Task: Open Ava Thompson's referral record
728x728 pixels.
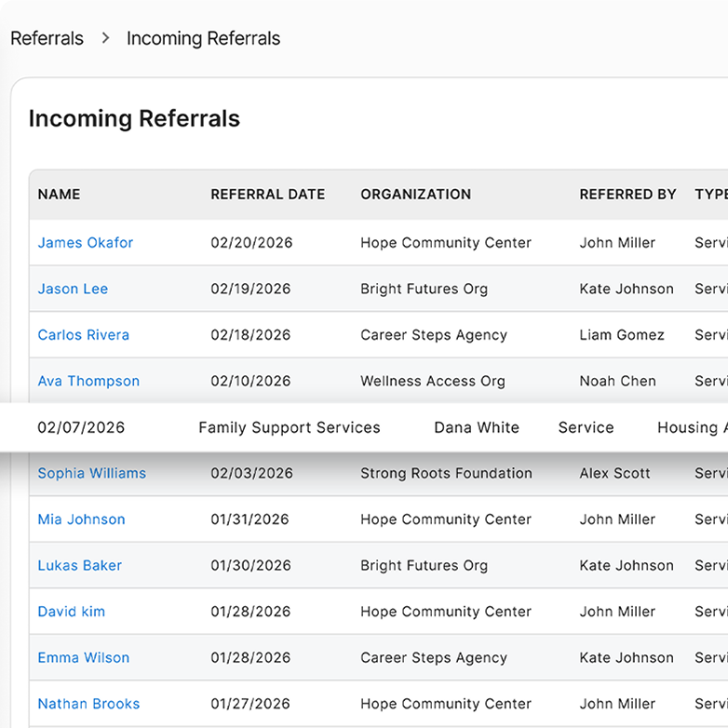Action: tap(88, 381)
